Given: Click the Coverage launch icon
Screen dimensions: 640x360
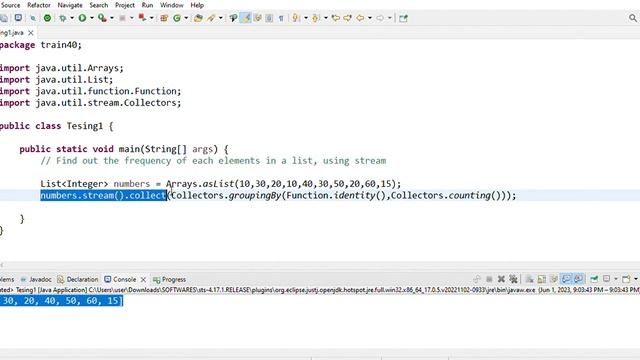Looking at the screenshot, I should [x=102, y=18].
